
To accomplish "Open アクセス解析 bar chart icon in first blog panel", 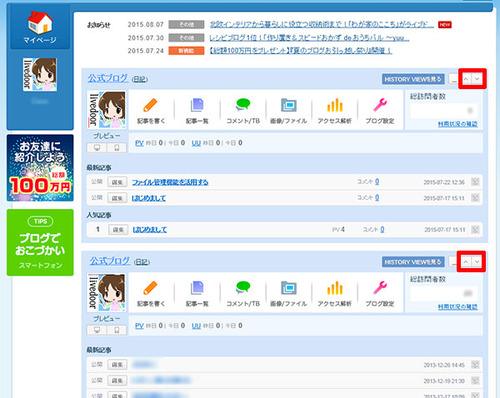I will click(335, 105).
